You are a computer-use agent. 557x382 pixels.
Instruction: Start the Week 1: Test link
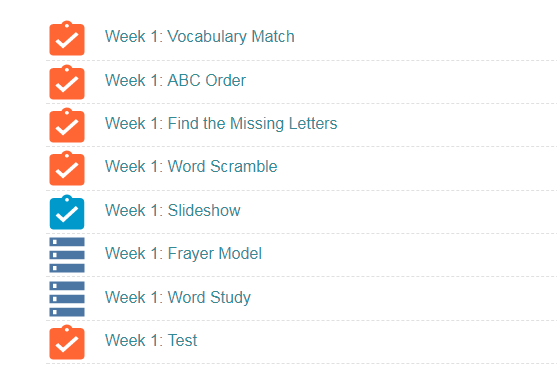click(x=151, y=340)
